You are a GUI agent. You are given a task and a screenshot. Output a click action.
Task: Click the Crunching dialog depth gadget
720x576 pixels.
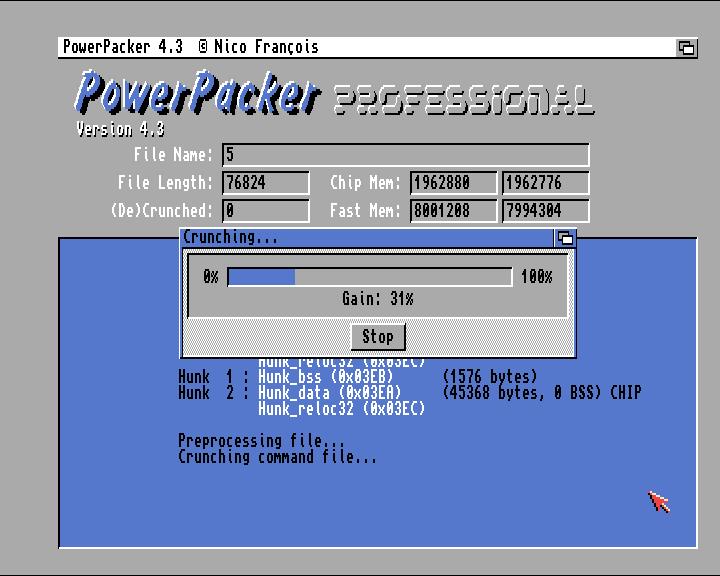click(x=566, y=238)
